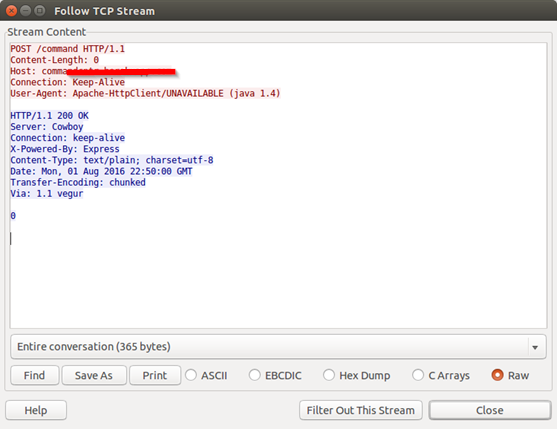Click the Save As button
557x429 pixels.
pos(94,375)
